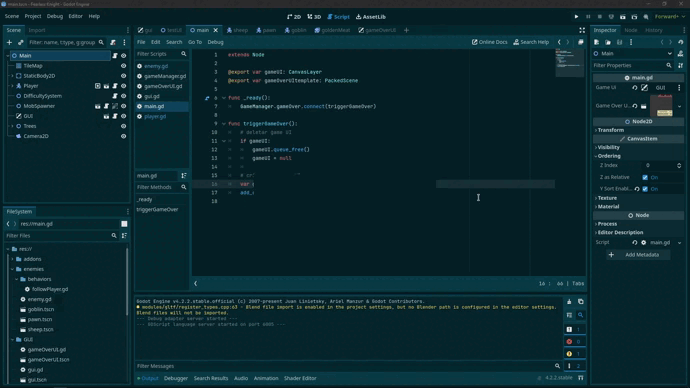Collapse the Ordering section
Image resolution: width=690 pixels, height=388 pixels.
click(608, 156)
